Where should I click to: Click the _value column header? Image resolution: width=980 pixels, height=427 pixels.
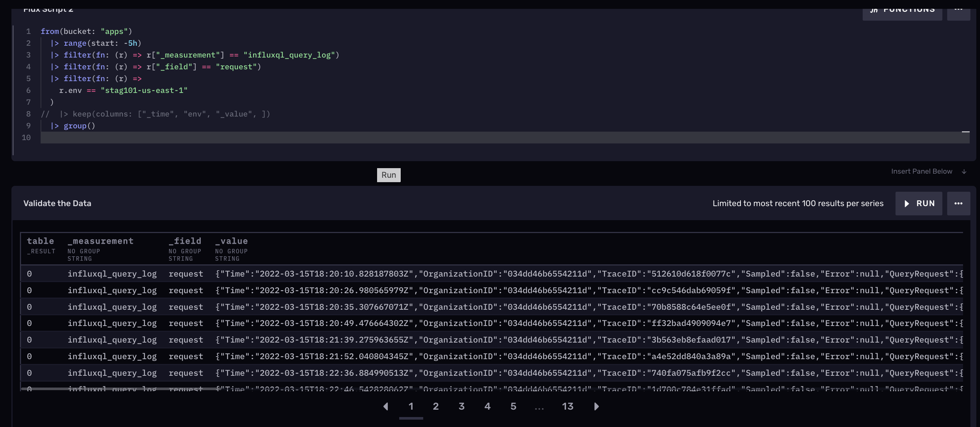click(x=231, y=241)
